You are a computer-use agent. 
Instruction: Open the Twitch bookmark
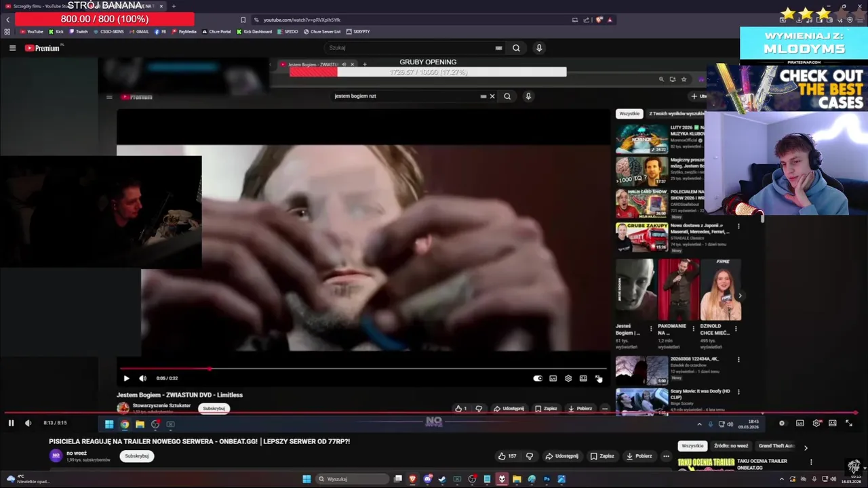78,31
